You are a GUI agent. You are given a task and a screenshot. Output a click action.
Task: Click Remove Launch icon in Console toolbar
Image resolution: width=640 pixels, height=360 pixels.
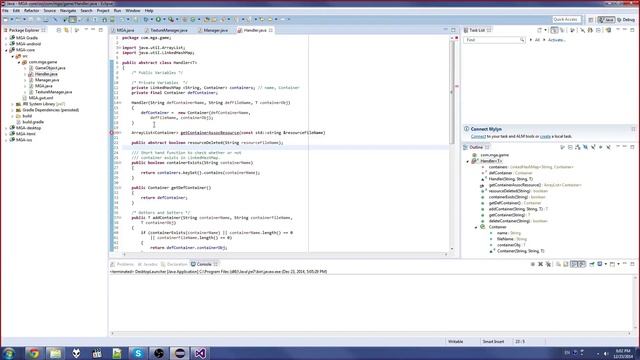[x=540, y=264]
